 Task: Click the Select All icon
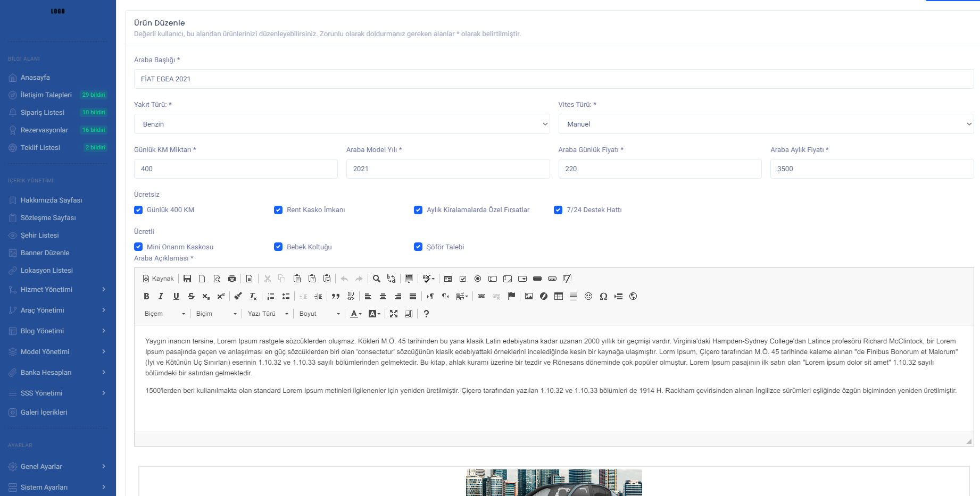pos(409,279)
